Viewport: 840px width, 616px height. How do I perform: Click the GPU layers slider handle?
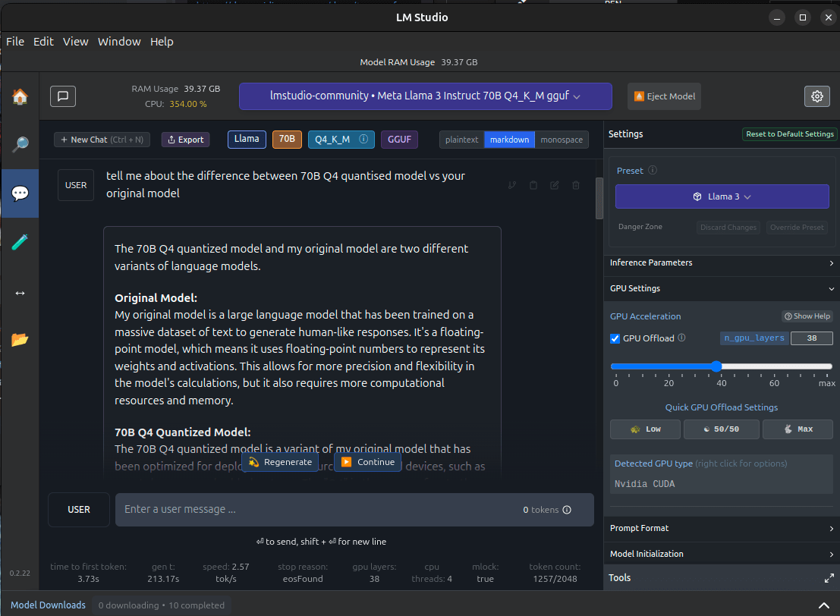coord(716,366)
